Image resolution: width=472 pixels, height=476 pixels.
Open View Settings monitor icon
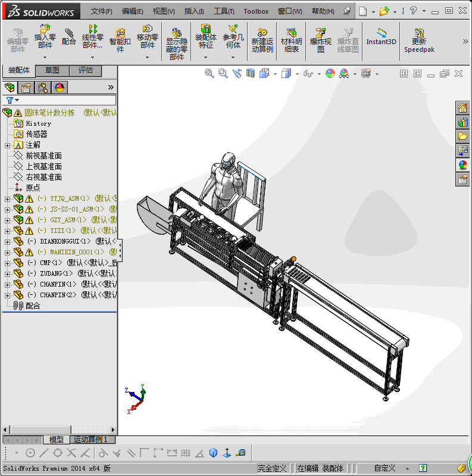[x=366, y=73]
